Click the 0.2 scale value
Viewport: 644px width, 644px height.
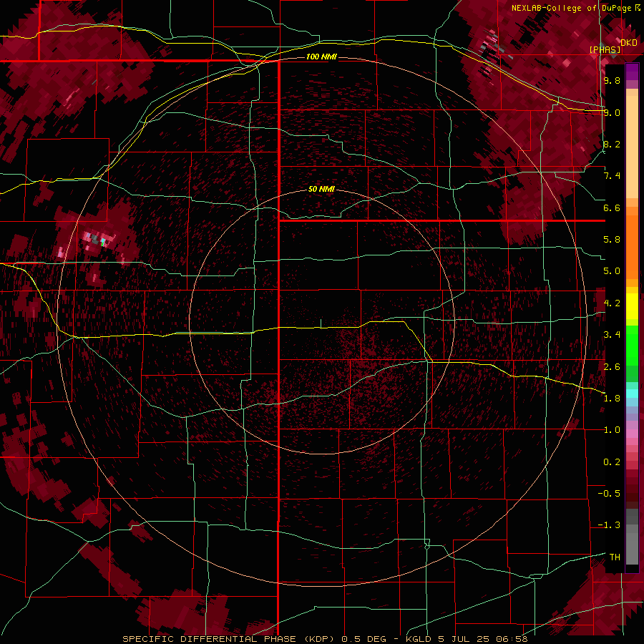click(612, 462)
